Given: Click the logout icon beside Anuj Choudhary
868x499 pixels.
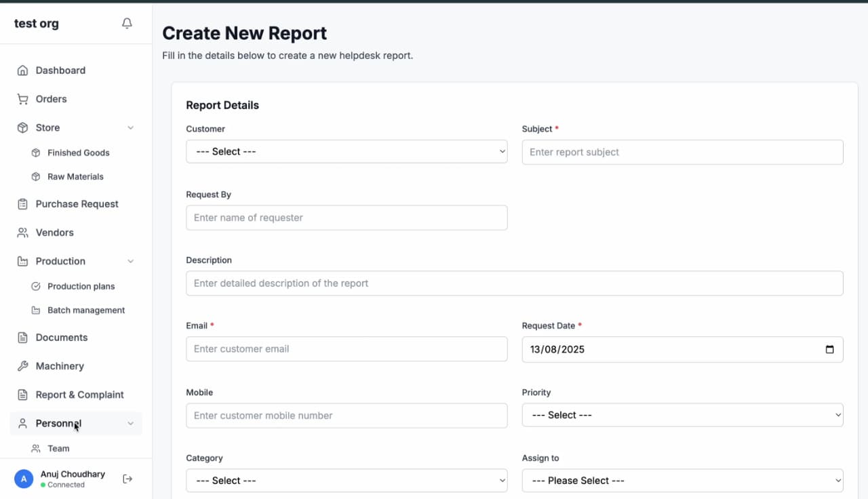Looking at the screenshot, I should 127,479.
